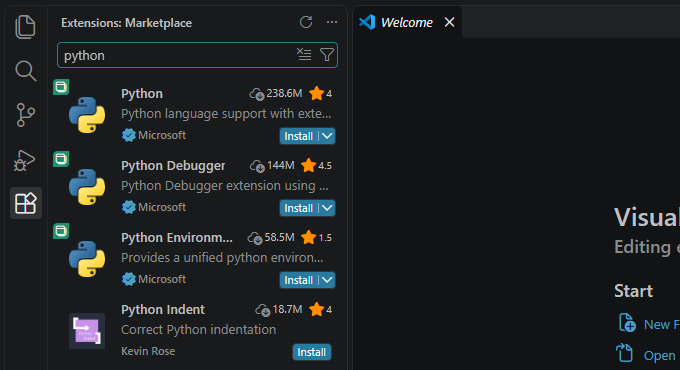Viewport: 680px width, 370px height.
Task: Click the star rating of Python extension
Action: click(320, 93)
